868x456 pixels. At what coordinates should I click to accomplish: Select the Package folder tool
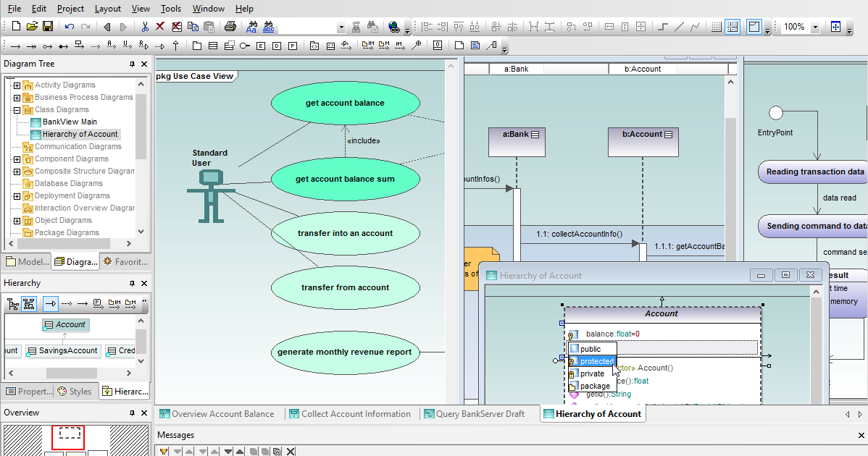(196, 46)
